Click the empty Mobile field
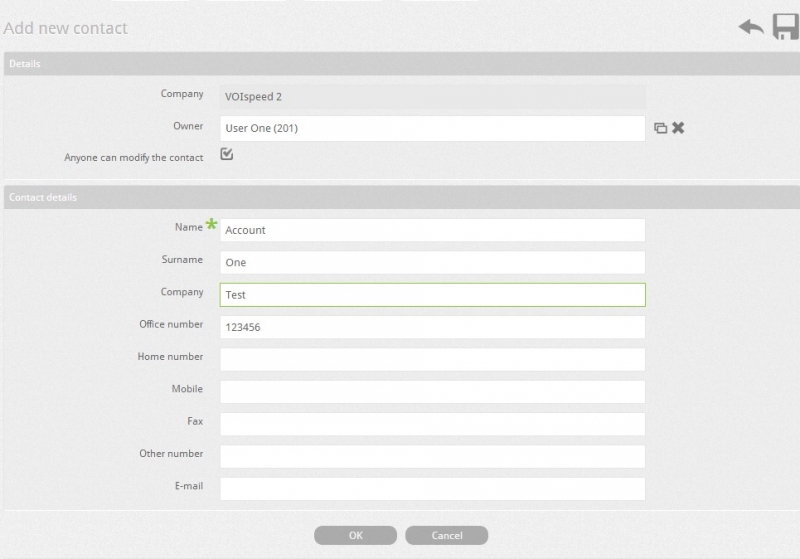Screen dimensions: 800x559 433,392
